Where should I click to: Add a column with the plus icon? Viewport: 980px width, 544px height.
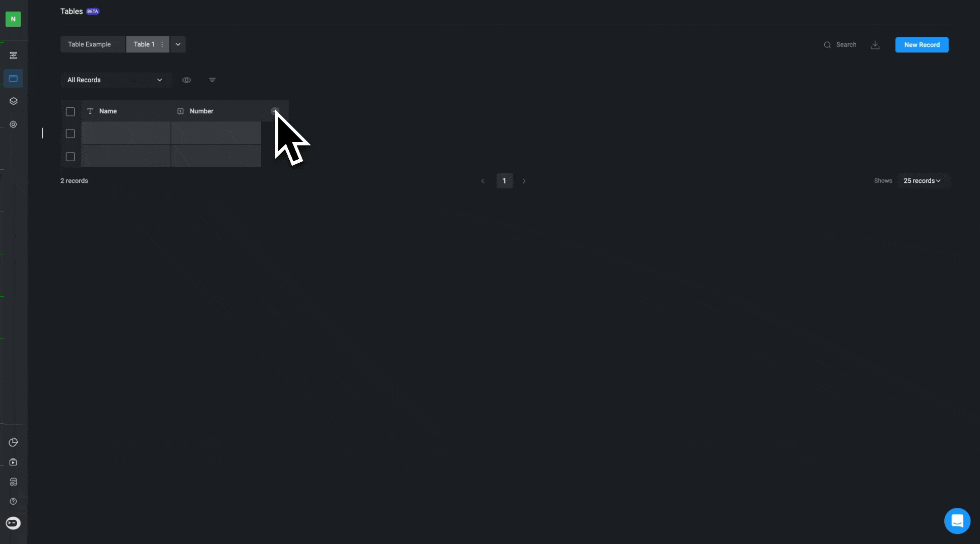[275, 111]
